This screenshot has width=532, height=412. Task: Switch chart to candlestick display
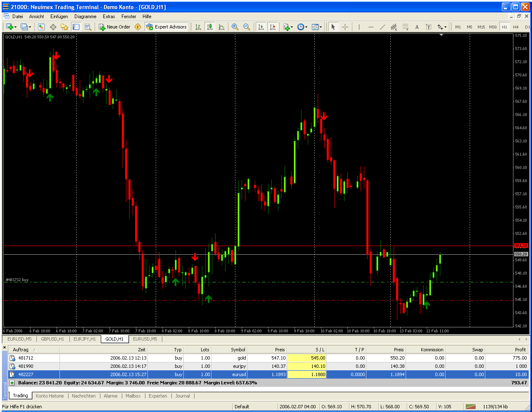click(x=210, y=27)
